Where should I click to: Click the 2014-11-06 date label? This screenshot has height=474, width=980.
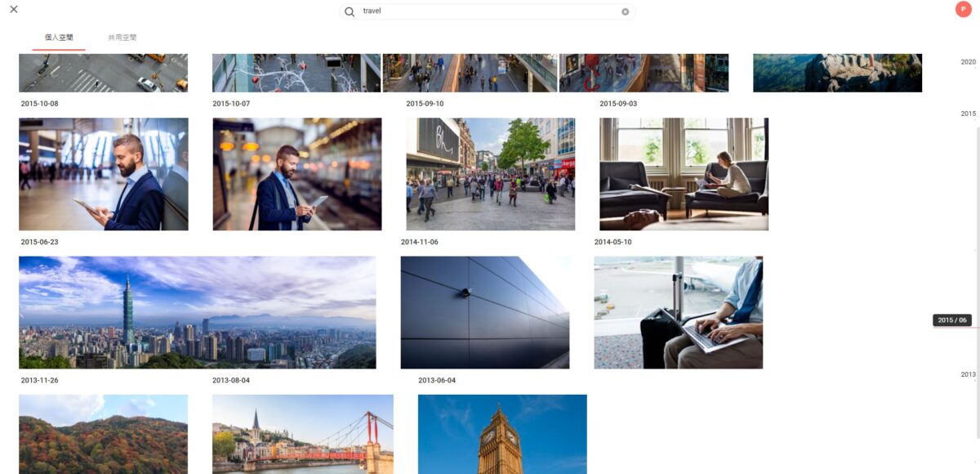pyautogui.click(x=420, y=242)
